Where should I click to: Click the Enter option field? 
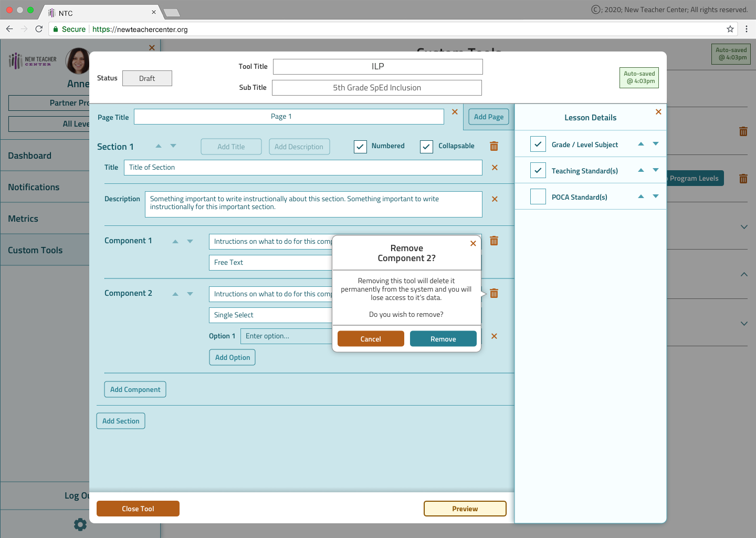tap(286, 336)
